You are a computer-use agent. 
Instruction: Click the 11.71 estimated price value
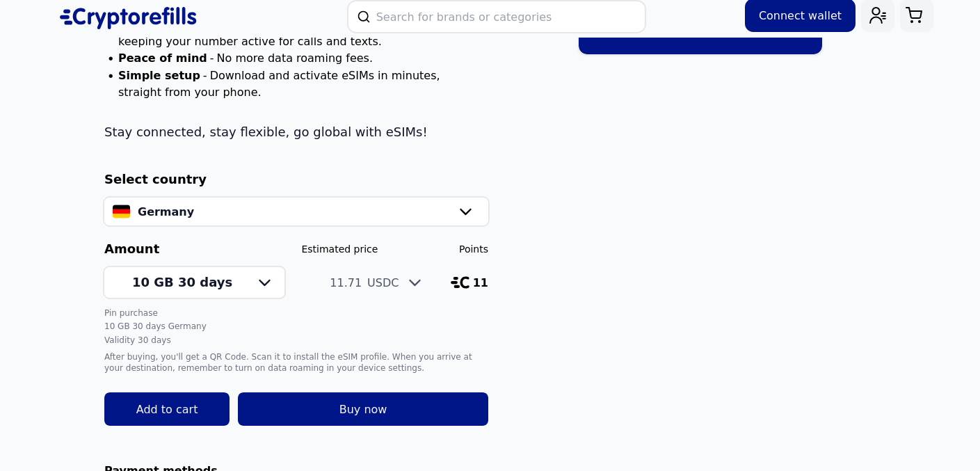point(346,282)
